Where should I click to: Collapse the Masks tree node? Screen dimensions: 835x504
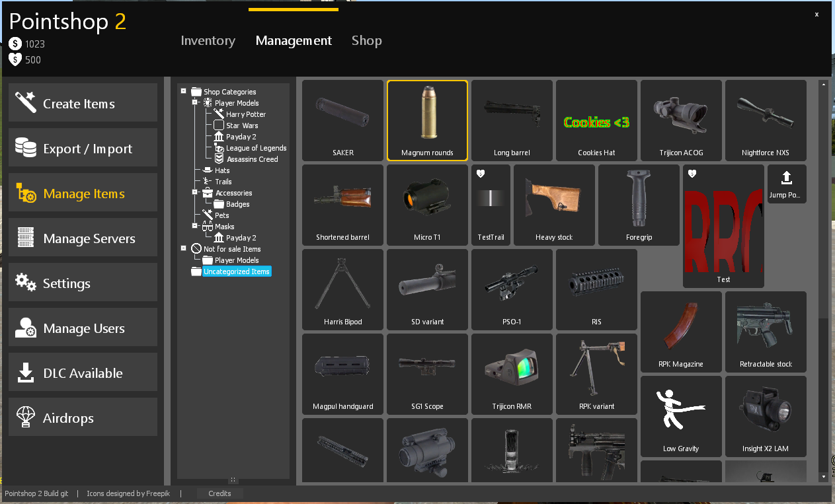click(x=195, y=227)
